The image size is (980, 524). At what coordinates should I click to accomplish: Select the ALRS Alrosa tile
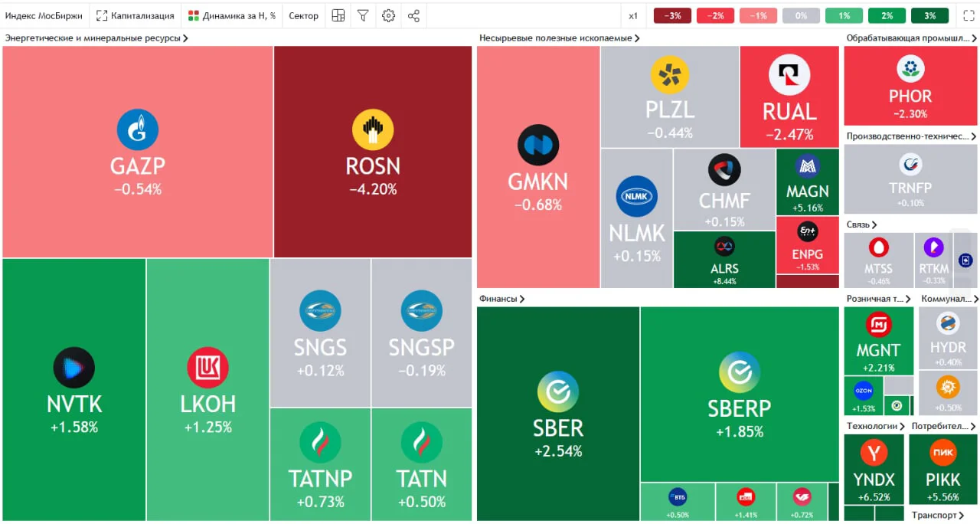pos(724,259)
